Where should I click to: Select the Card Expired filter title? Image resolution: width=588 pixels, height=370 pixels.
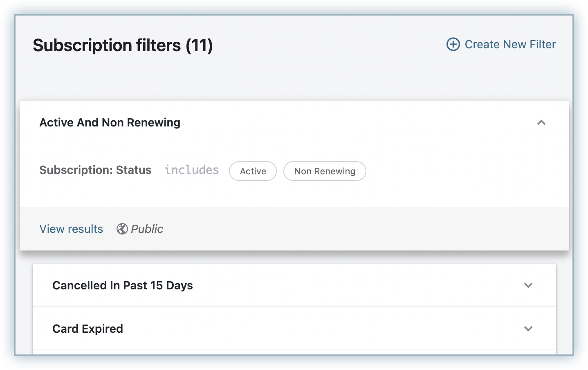pos(88,329)
